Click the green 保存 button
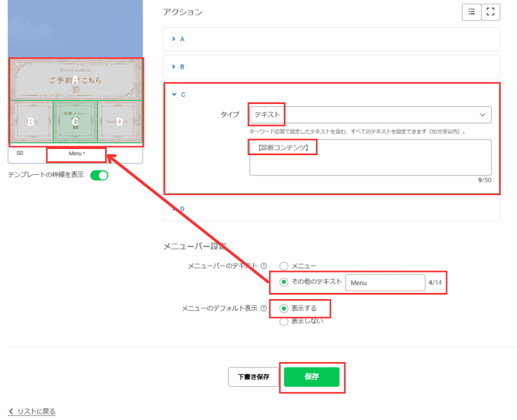The image size is (517, 420). coord(311,377)
